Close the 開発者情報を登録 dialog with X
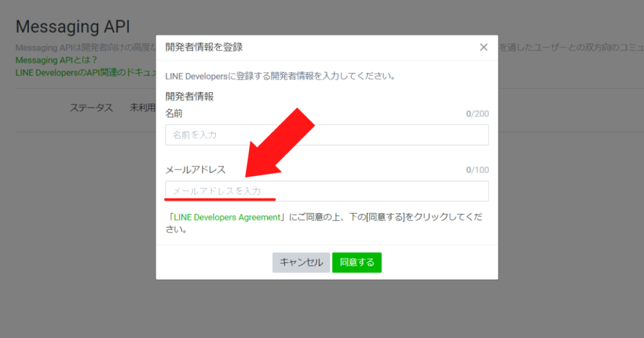 pos(484,47)
